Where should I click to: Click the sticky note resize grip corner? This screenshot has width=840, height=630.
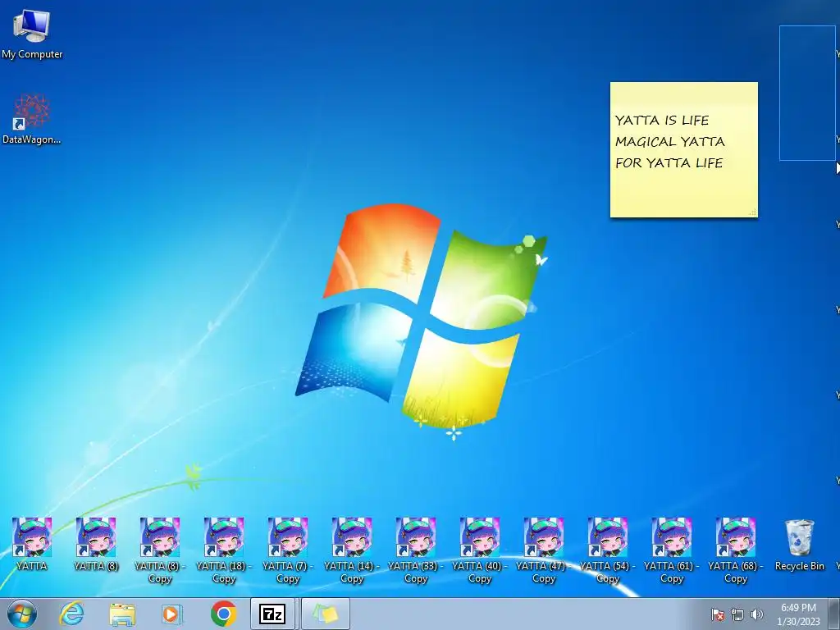[753, 212]
